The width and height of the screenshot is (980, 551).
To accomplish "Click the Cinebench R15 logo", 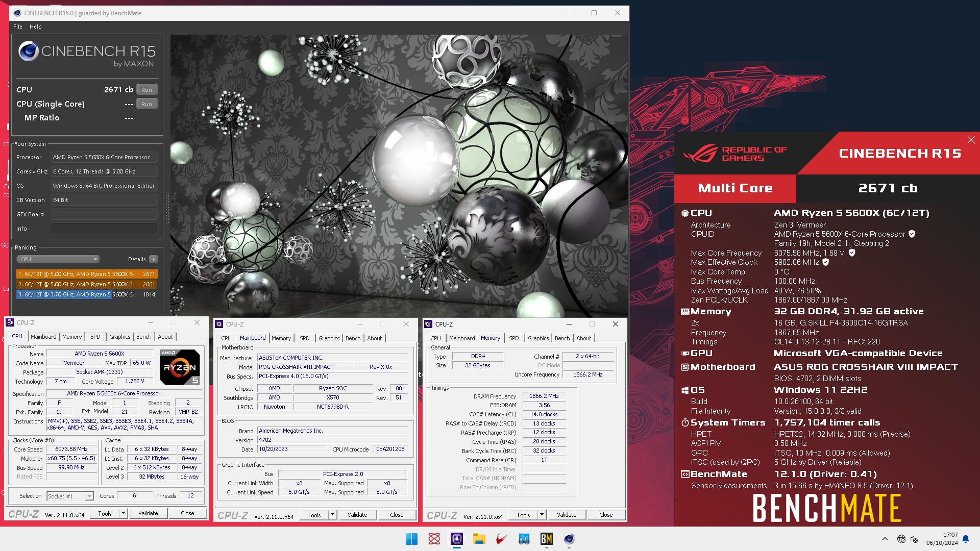I will pos(87,53).
